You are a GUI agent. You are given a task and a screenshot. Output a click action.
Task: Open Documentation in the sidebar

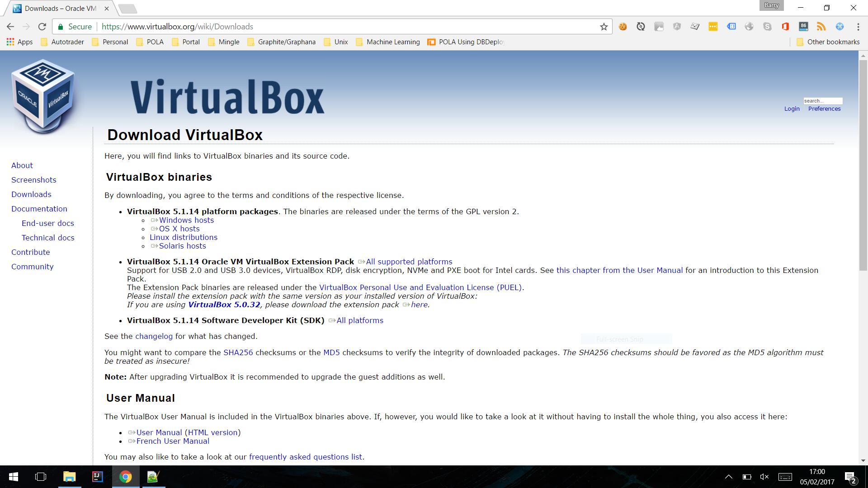[x=39, y=209]
